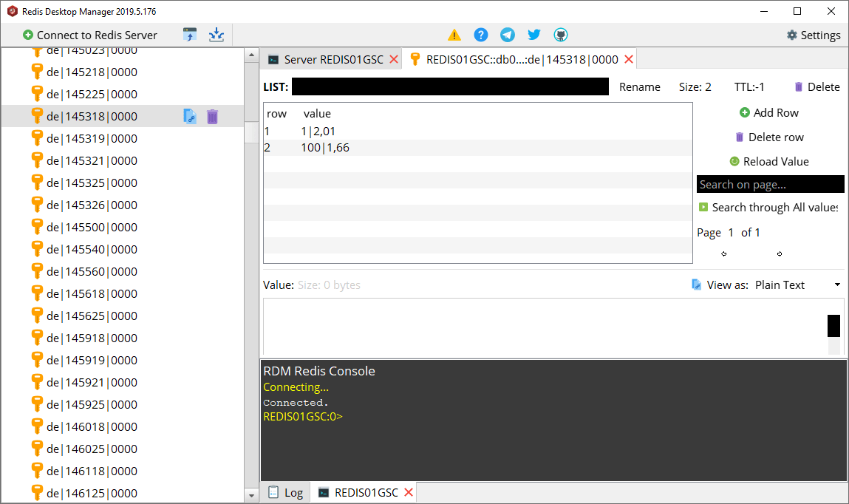Screen dimensions: 849x504
Task: Open the yellow warning triangle icon
Action: pyautogui.click(x=454, y=35)
